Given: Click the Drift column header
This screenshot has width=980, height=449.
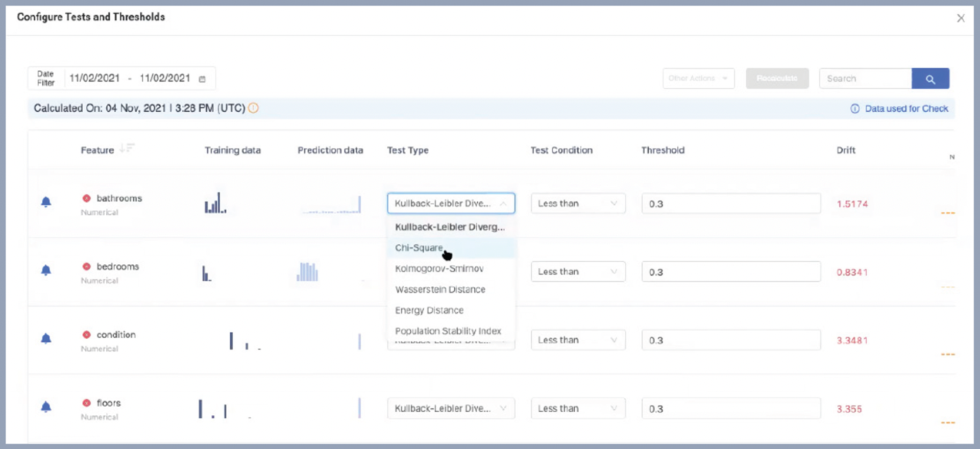Looking at the screenshot, I should pyautogui.click(x=846, y=150).
